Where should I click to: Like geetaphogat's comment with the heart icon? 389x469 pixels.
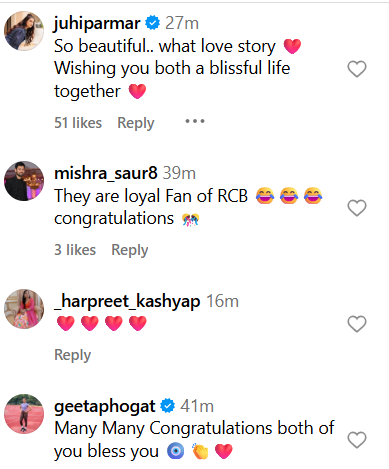(357, 440)
